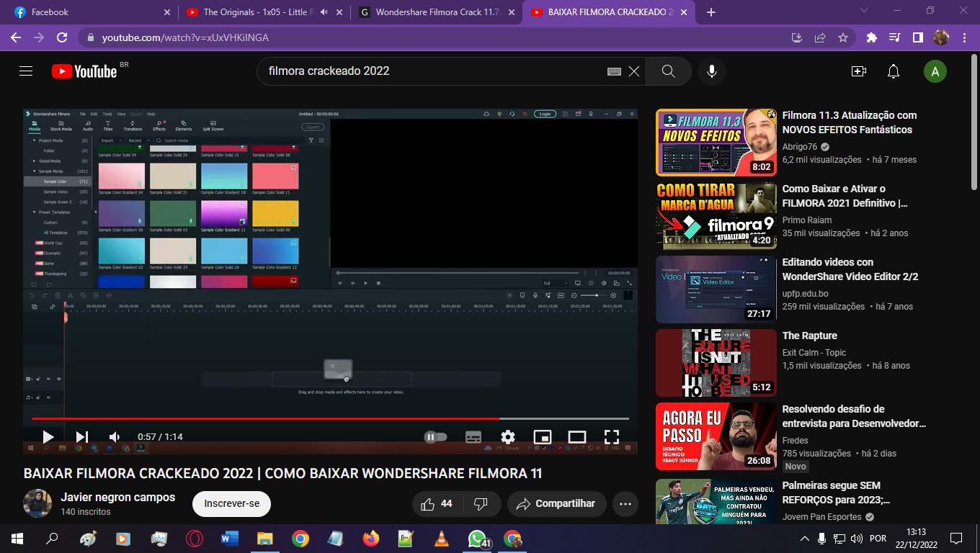980x553 pixels.
Task: Click the red video progress bar
Action: coord(288,418)
